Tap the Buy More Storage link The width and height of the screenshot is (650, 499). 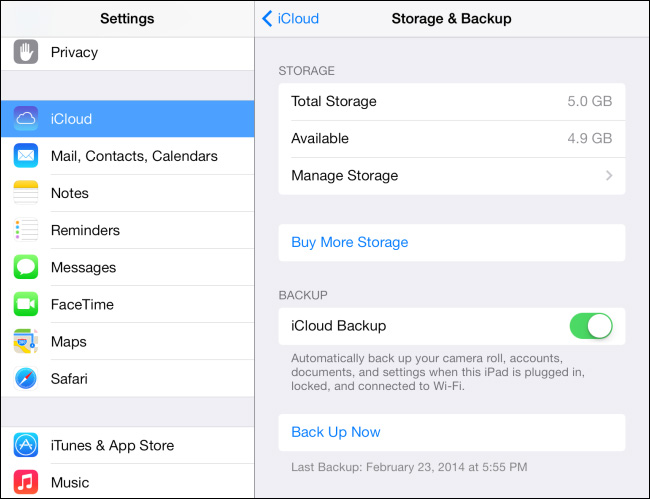[350, 242]
